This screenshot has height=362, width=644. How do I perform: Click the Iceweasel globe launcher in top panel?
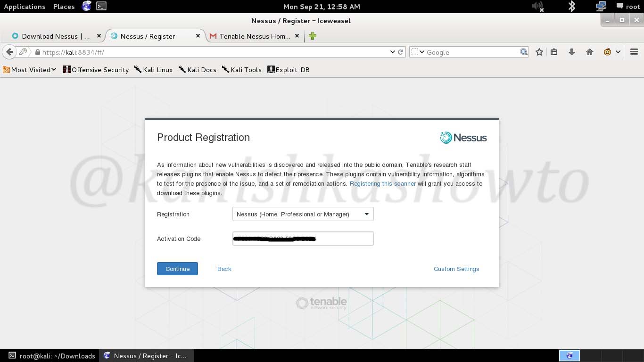tap(86, 6)
